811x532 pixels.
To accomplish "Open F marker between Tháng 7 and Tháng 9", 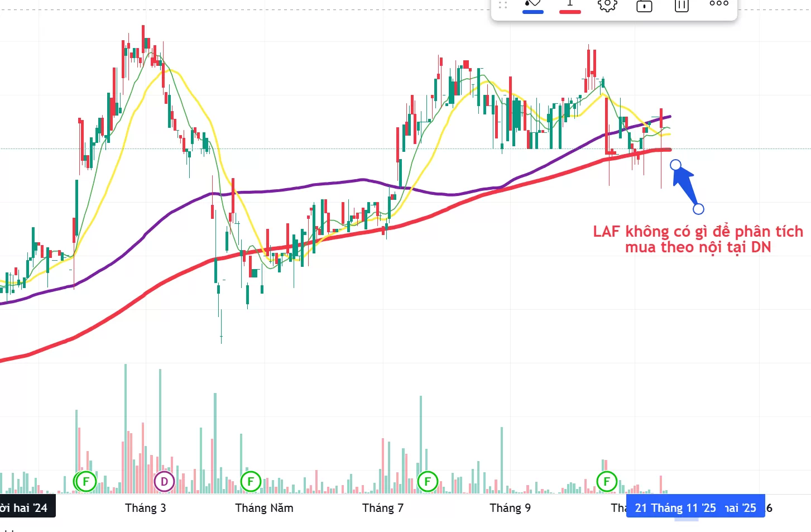I will 428,481.
